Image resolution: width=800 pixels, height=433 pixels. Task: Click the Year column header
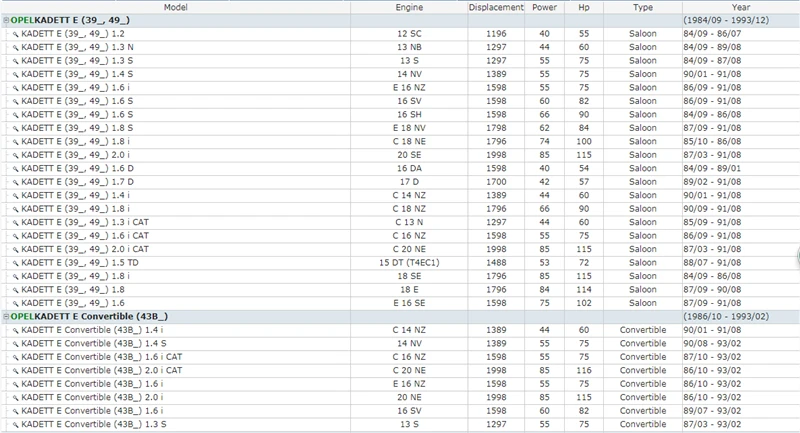tap(741, 7)
